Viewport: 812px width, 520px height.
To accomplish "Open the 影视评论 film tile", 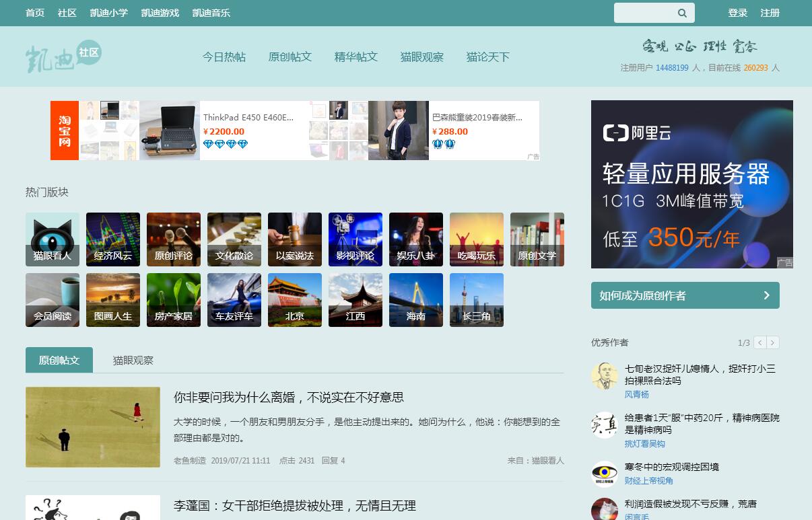I will [356, 239].
